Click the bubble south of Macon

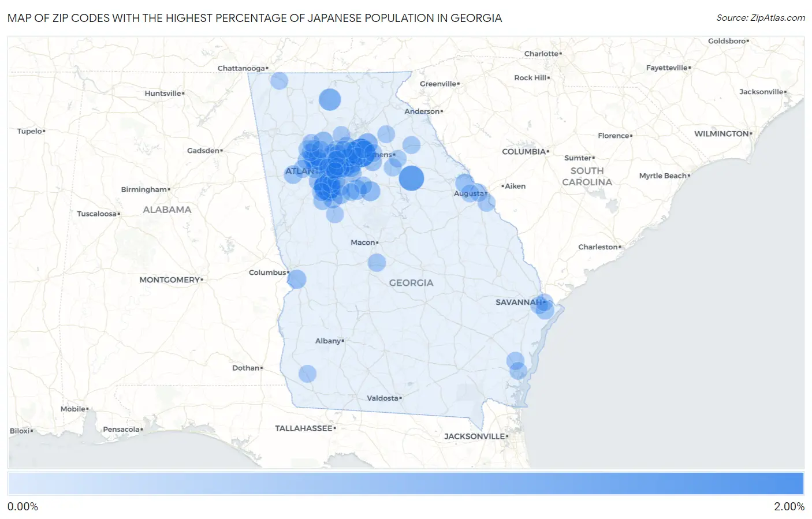tap(377, 263)
